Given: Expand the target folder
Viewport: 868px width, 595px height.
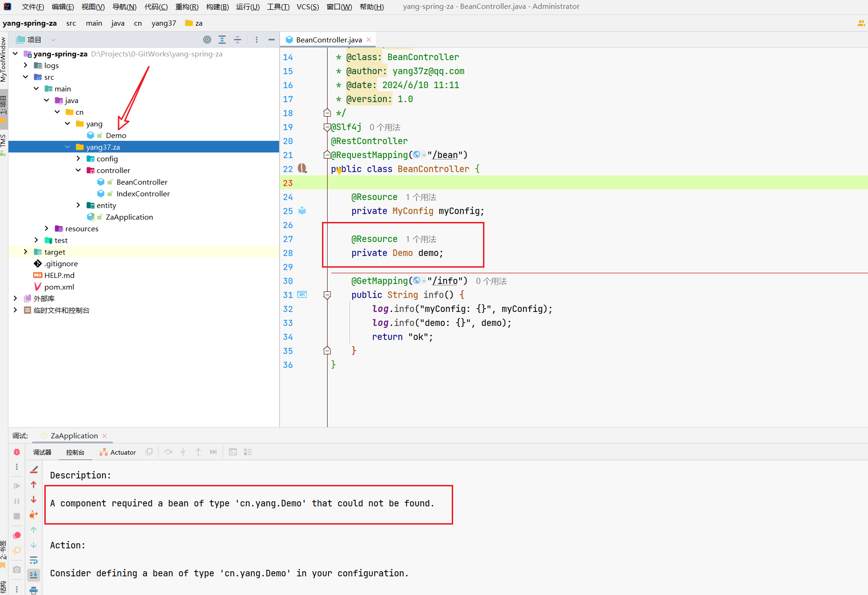Looking at the screenshot, I should click(25, 252).
